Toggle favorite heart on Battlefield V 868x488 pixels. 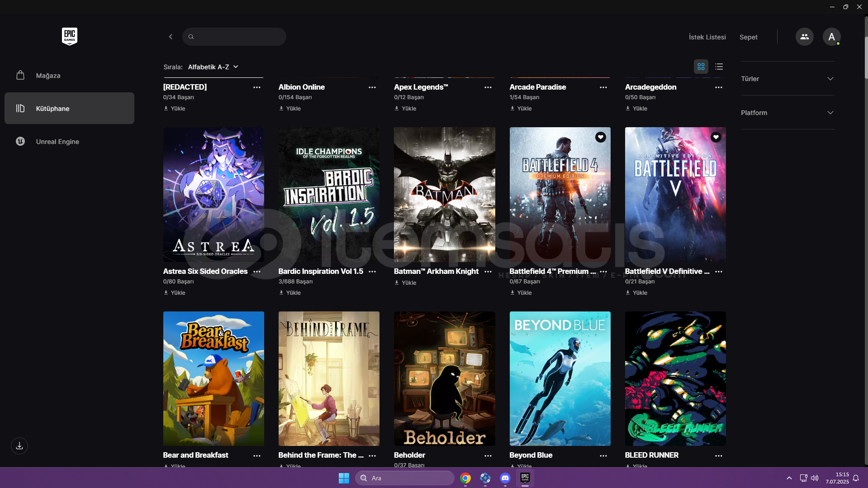click(x=716, y=137)
